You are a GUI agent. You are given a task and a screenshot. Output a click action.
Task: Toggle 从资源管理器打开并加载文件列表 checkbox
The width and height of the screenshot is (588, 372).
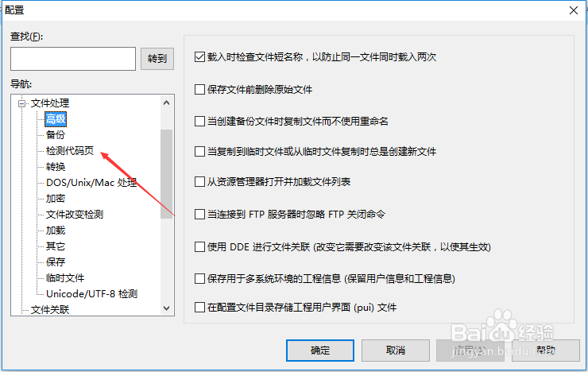pos(199,182)
